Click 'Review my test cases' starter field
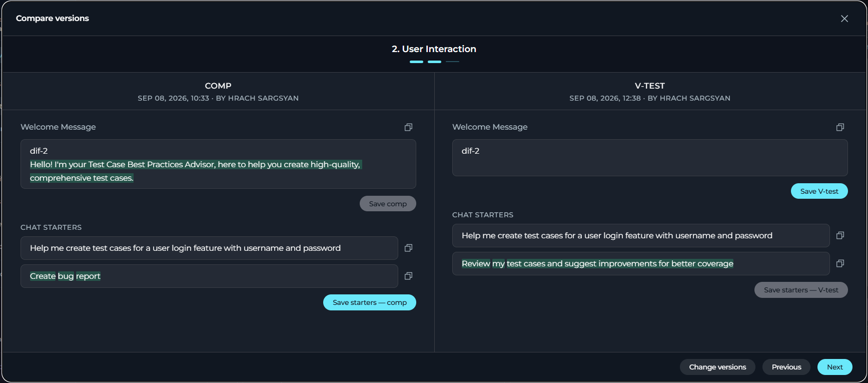The image size is (868, 383). 641,263
